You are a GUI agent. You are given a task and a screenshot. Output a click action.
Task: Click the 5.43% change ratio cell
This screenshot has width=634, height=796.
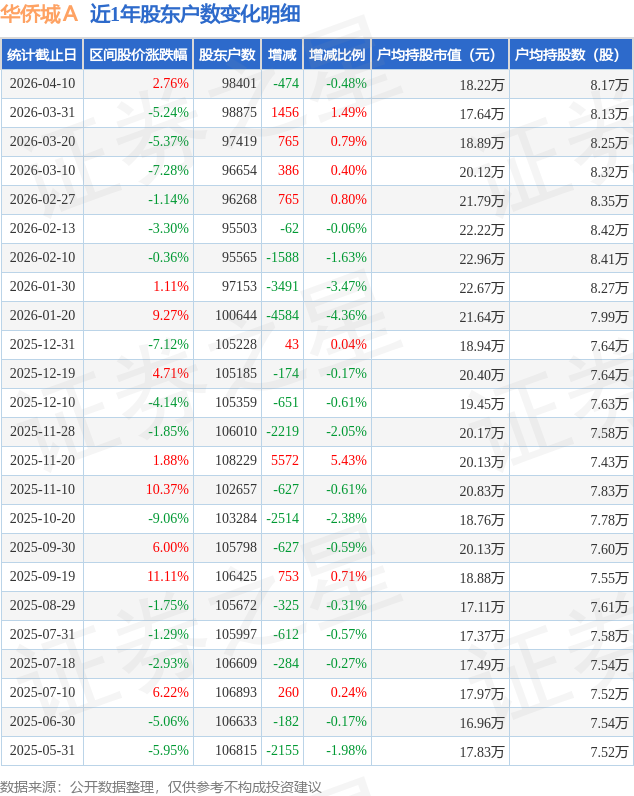[x=348, y=461]
